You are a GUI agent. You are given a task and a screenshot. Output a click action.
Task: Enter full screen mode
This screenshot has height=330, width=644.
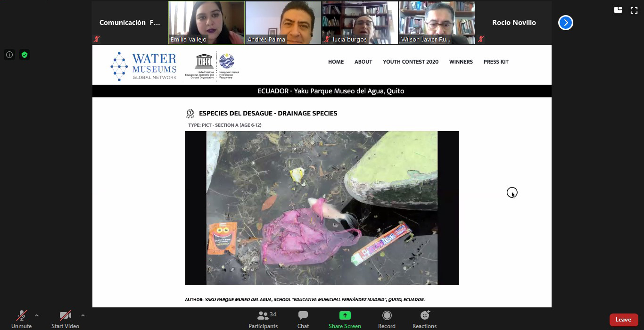coord(634,10)
